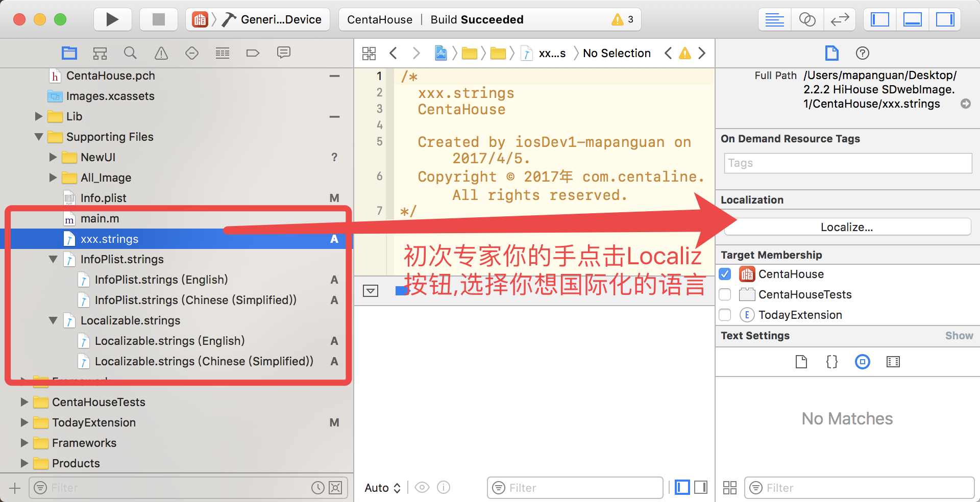Show only the console pane
The height and width of the screenshot is (502, 980).
coord(701,487)
